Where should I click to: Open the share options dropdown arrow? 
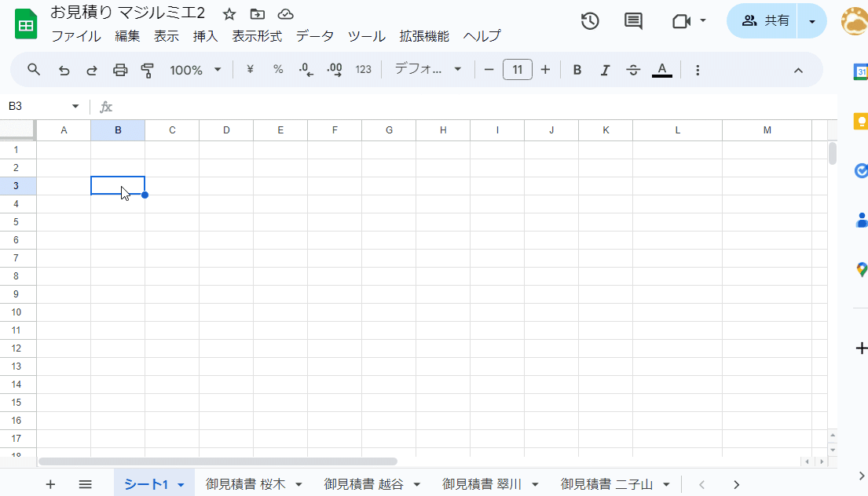coord(812,21)
